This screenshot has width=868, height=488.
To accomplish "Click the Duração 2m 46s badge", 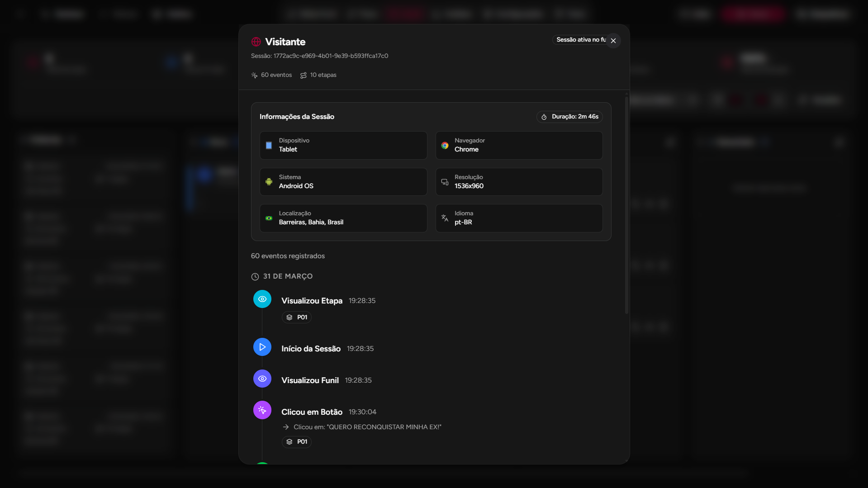I will point(569,117).
